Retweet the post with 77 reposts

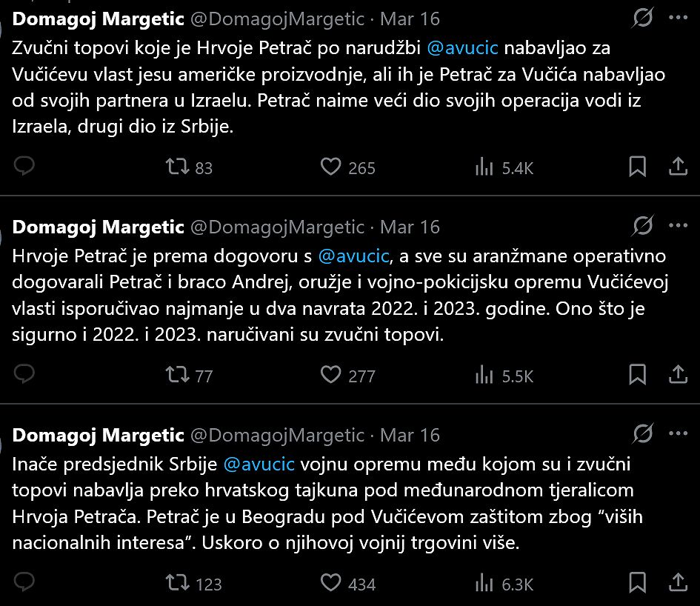point(177,375)
